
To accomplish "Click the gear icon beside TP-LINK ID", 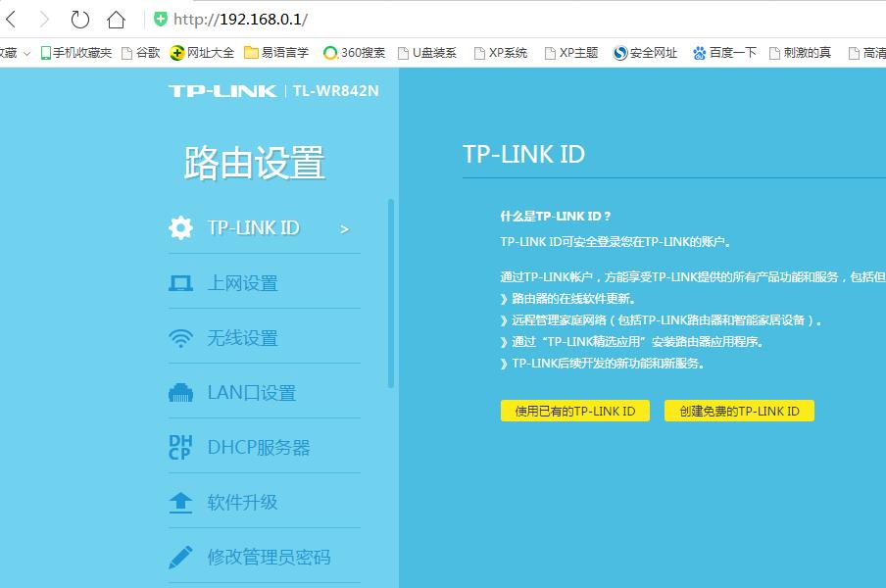I will (x=180, y=227).
